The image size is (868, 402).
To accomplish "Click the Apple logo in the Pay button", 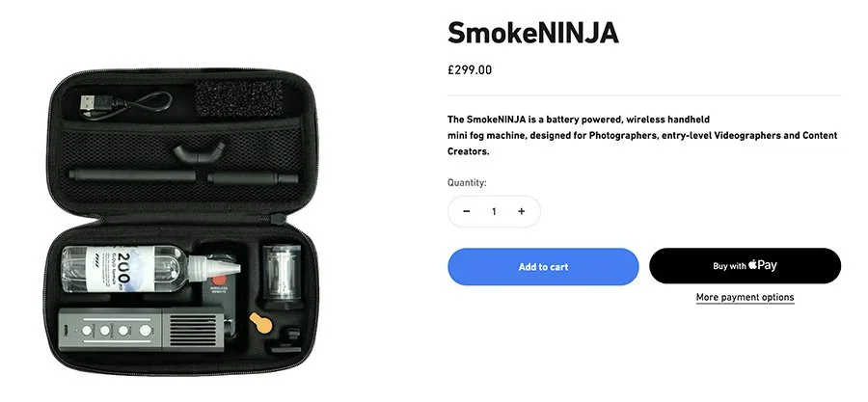I will 753,265.
